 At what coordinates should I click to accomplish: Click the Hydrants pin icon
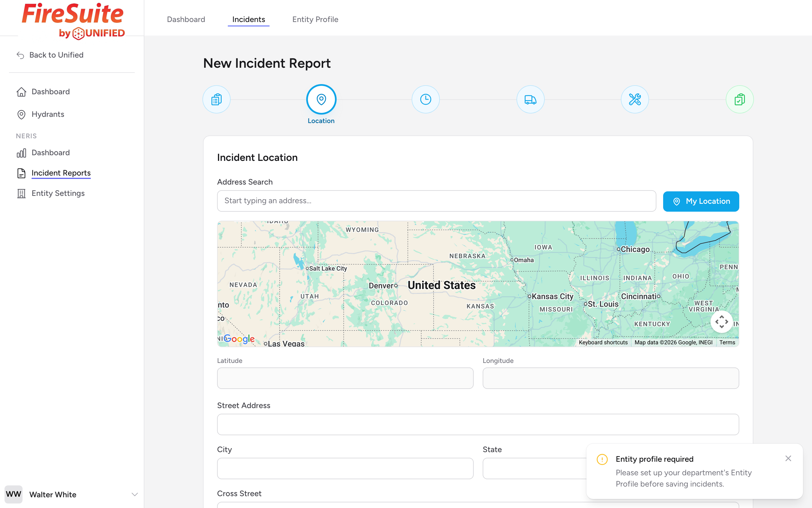(x=21, y=115)
